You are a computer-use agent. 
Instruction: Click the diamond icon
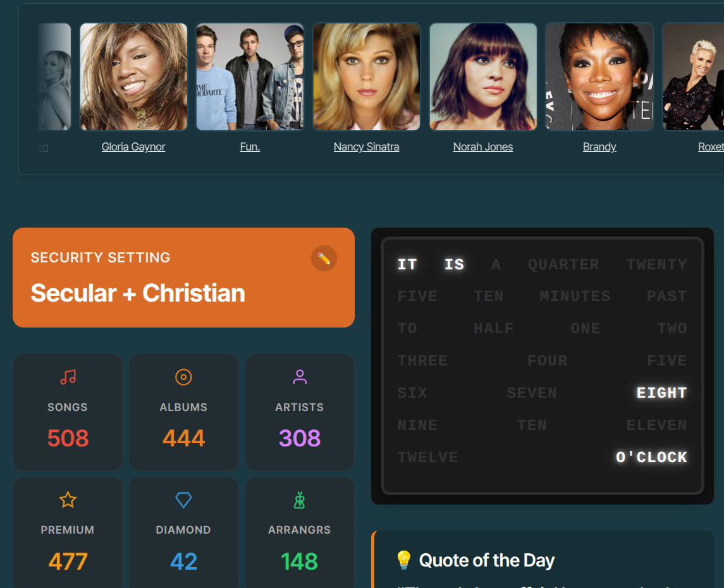[183, 500]
